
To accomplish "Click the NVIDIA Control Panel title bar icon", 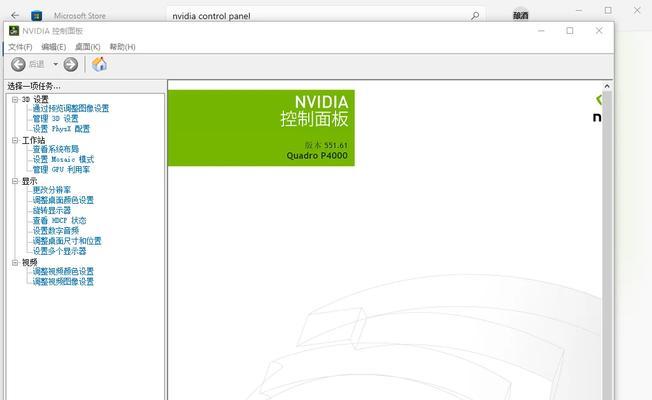I will pos(14,31).
